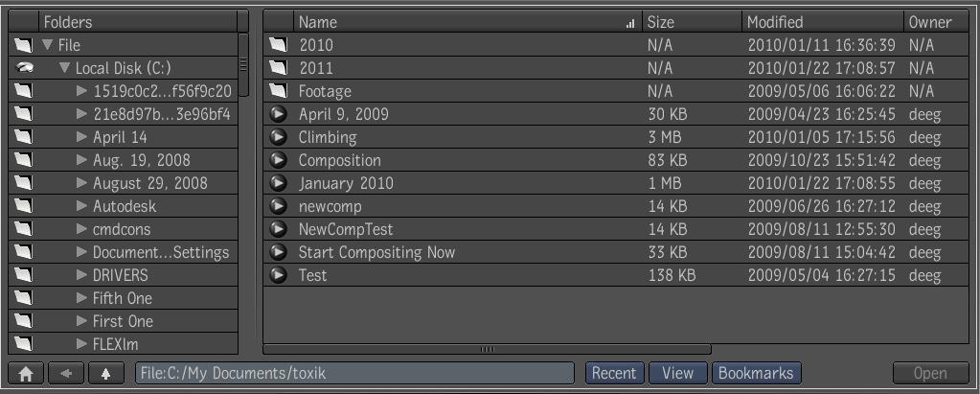Click the January 2010 composition icon
Viewport: 980px width, 394px height.
(x=278, y=182)
